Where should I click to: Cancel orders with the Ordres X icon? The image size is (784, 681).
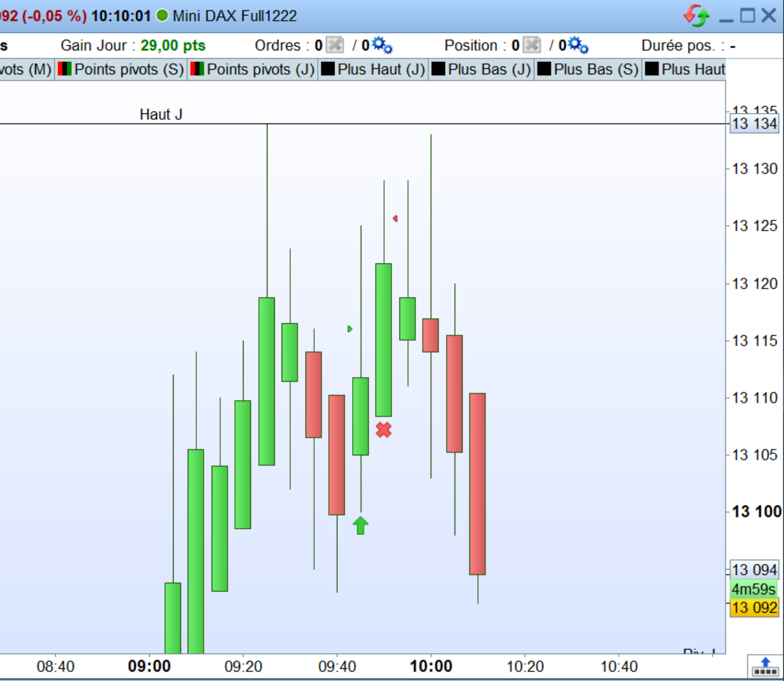coord(335,45)
